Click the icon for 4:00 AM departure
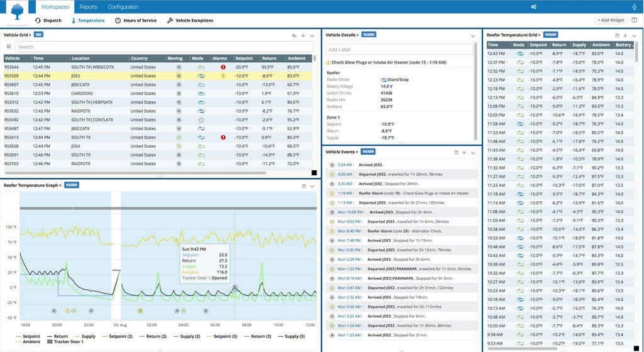 point(332,174)
